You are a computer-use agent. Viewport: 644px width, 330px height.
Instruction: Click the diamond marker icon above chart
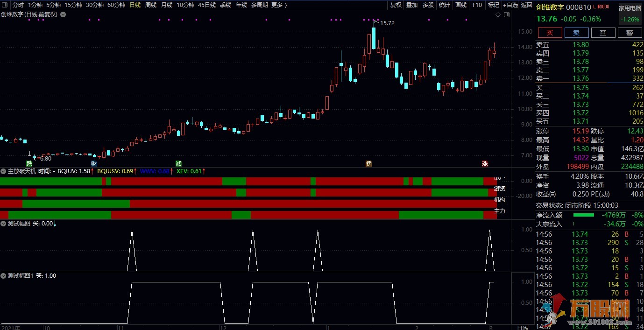498,14
